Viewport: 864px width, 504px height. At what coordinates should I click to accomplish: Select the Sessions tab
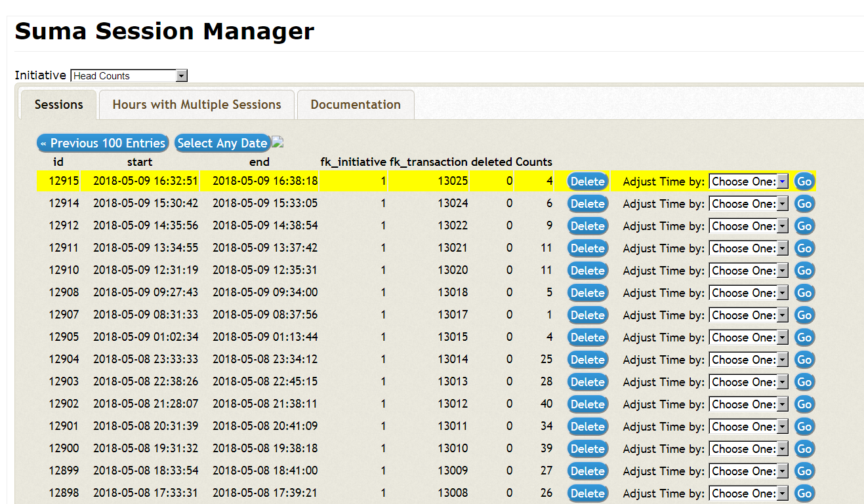[x=59, y=105]
